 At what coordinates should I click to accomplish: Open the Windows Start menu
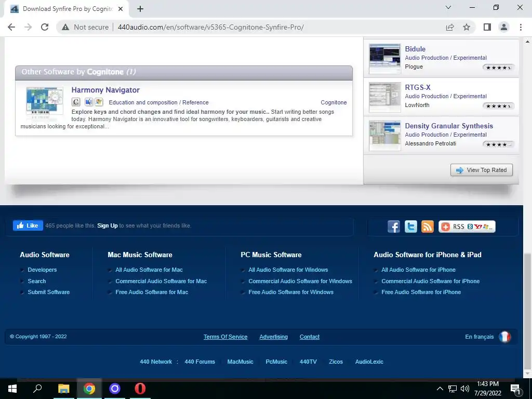pos(12,389)
